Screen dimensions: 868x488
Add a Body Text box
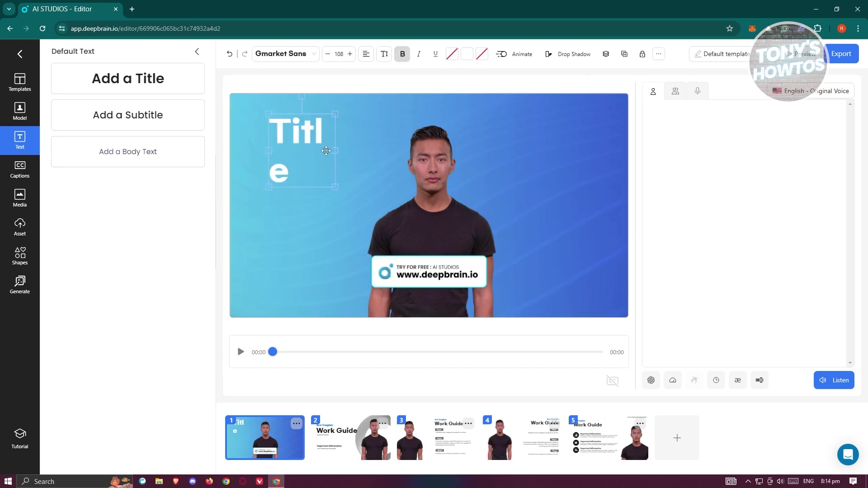click(128, 152)
